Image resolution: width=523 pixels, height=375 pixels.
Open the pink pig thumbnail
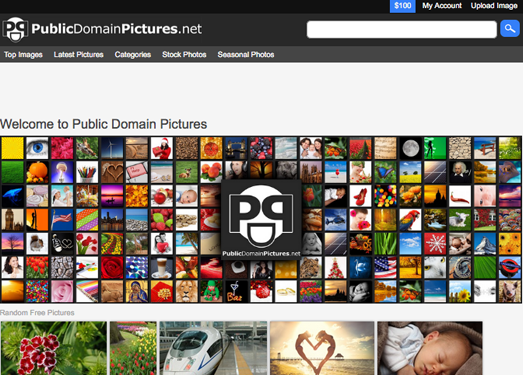click(510, 292)
